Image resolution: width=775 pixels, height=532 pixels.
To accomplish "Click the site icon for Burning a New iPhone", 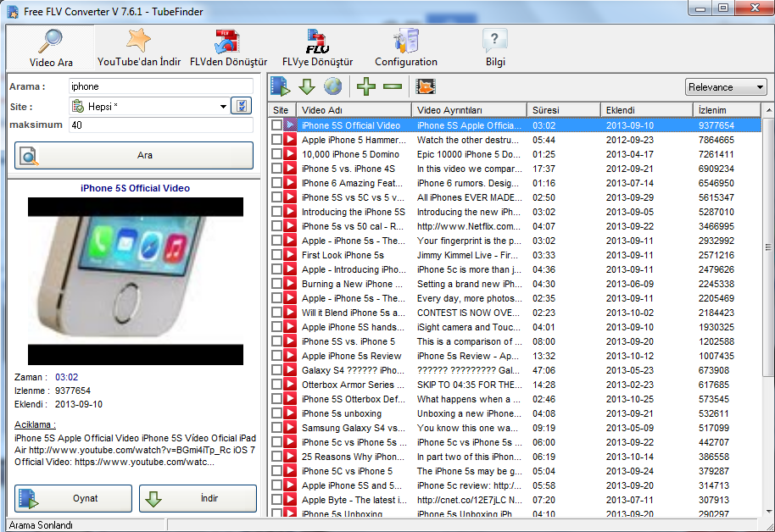I will point(290,284).
